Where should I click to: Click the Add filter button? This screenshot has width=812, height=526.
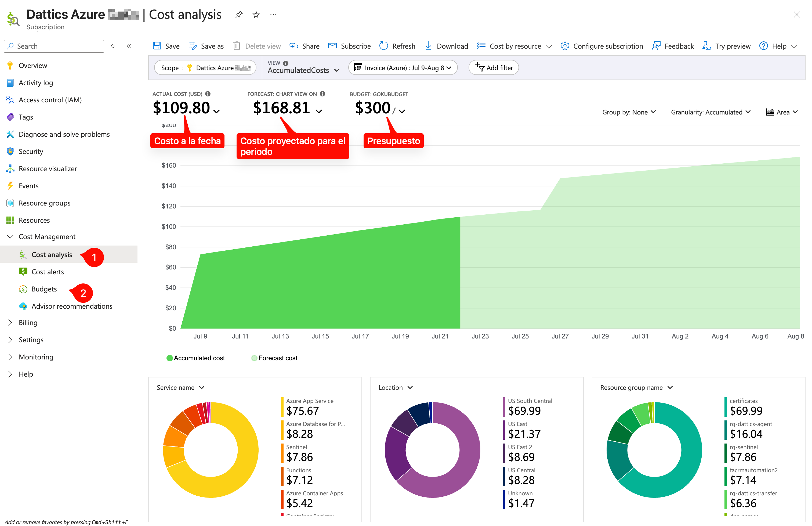[493, 68]
